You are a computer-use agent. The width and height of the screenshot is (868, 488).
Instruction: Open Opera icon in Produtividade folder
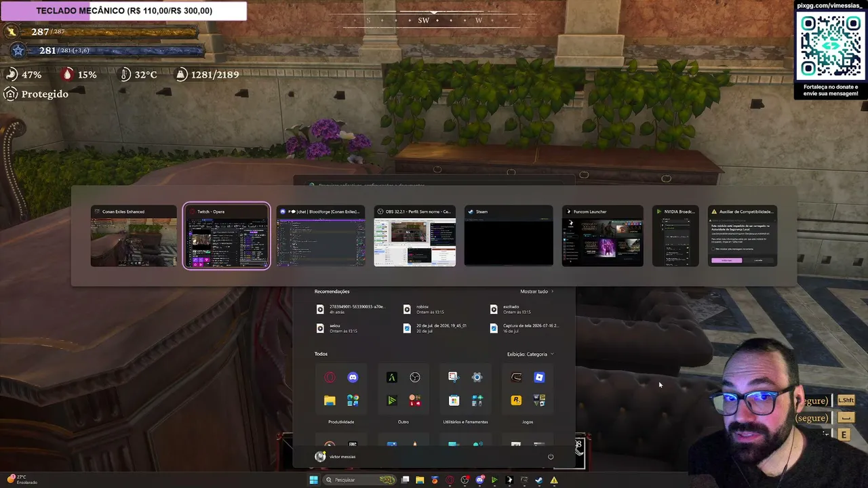[330, 378]
